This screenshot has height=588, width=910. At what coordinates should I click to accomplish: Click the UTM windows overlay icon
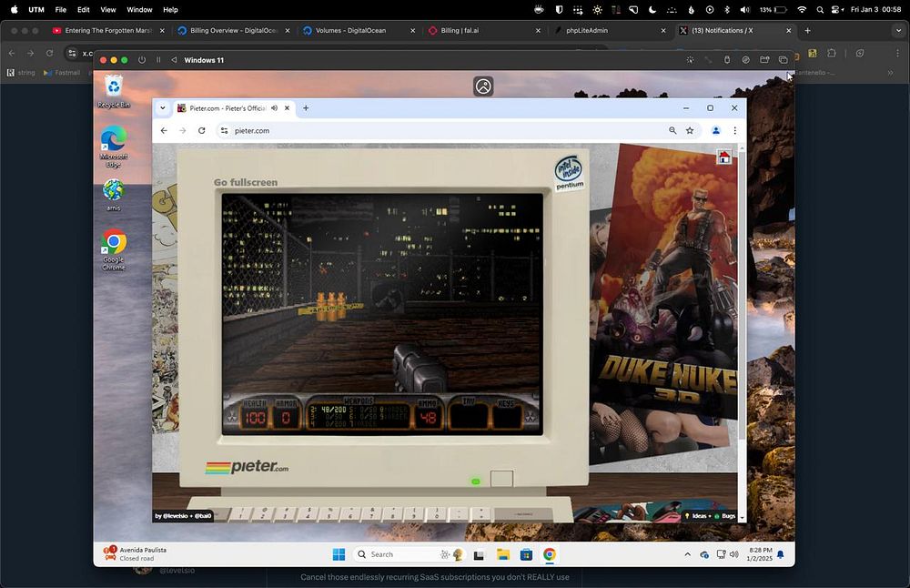[783, 60]
